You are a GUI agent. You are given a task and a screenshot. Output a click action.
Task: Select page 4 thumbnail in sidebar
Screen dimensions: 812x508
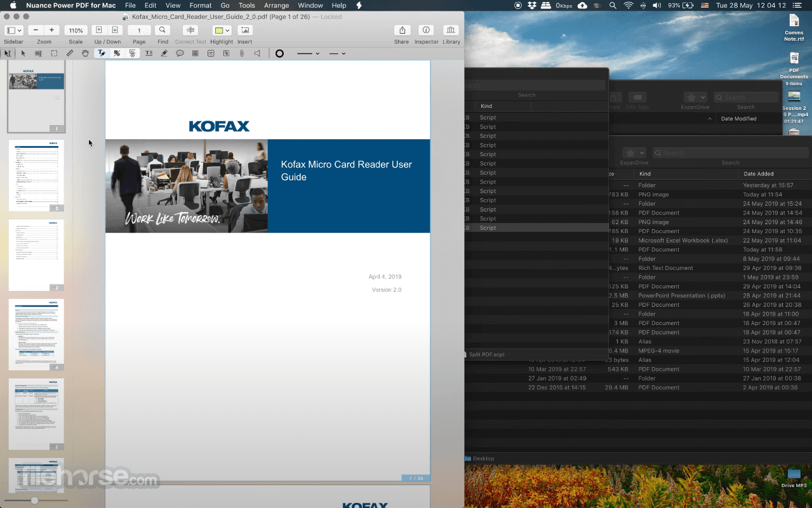(36, 335)
